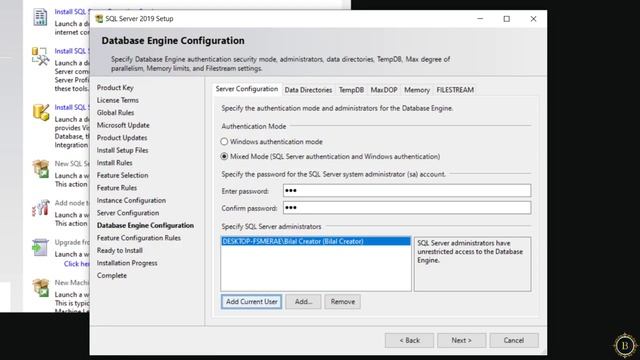
Task: Open the 'New Machi...' link in Installation Center
Action: (72, 282)
